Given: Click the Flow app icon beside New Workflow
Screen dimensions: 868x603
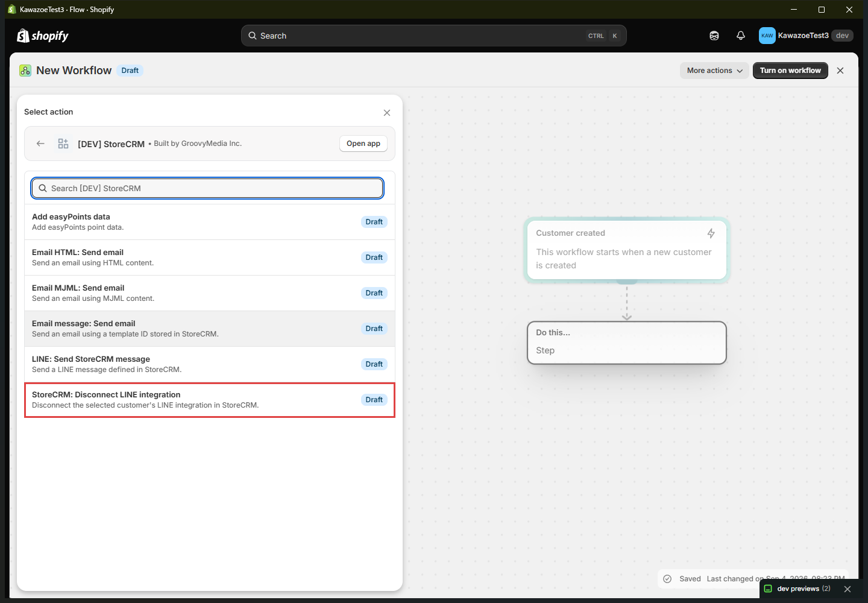Looking at the screenshot, I should pos(25,71).
